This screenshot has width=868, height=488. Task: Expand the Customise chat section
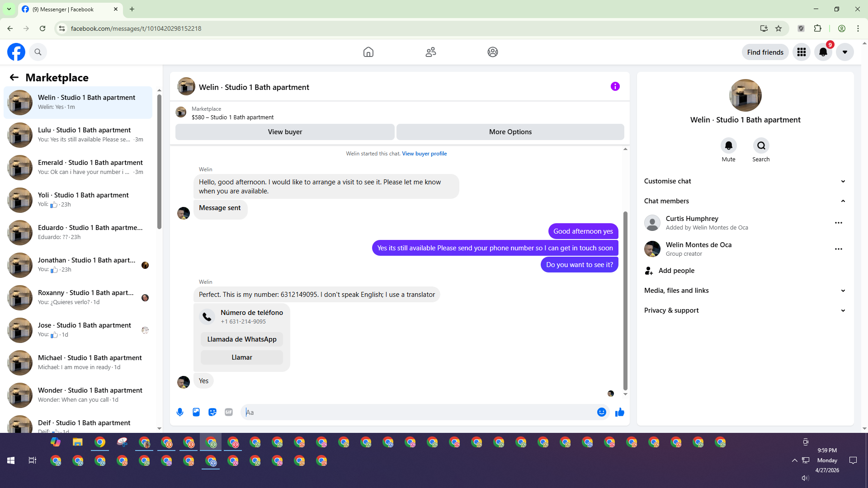tap(745, 181)
